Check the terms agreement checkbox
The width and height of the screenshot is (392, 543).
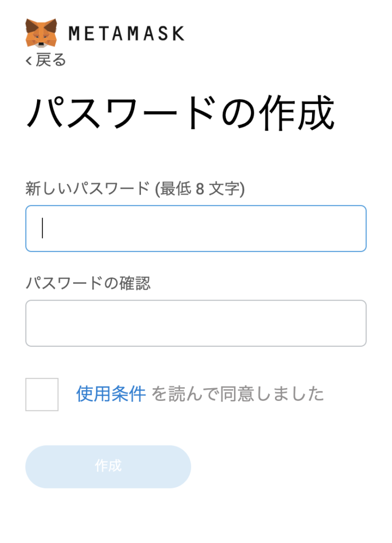click(x=42, y=395)
